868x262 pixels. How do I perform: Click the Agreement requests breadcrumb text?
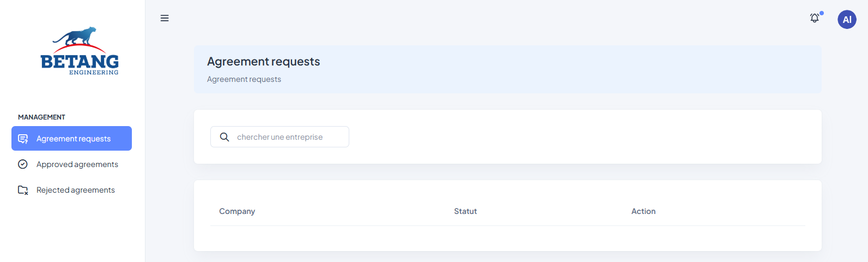[244, 79]
